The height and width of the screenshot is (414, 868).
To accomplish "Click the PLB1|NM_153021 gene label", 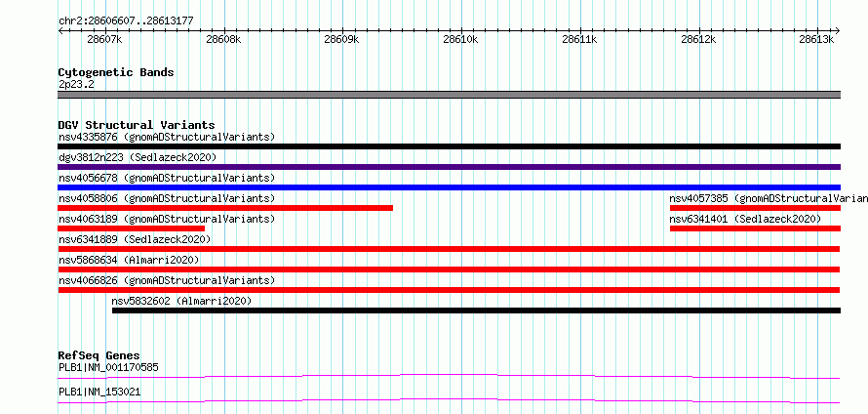I will coord(99,392).
